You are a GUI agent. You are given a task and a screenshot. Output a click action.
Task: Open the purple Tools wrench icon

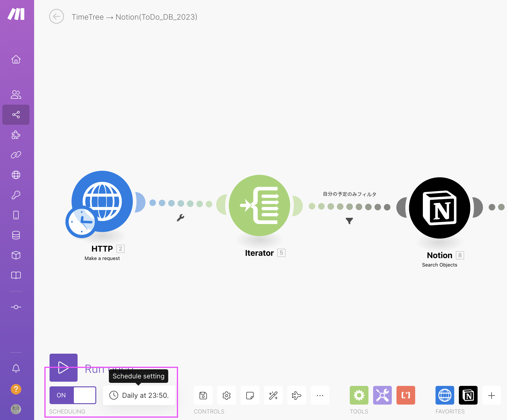(382, 395)
